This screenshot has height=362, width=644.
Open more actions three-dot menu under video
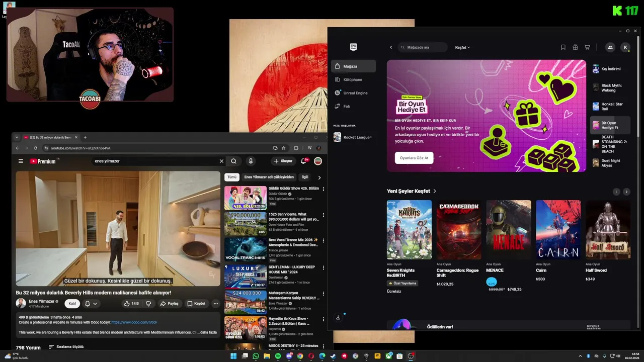pyautogui.click(x=215, y=304)
